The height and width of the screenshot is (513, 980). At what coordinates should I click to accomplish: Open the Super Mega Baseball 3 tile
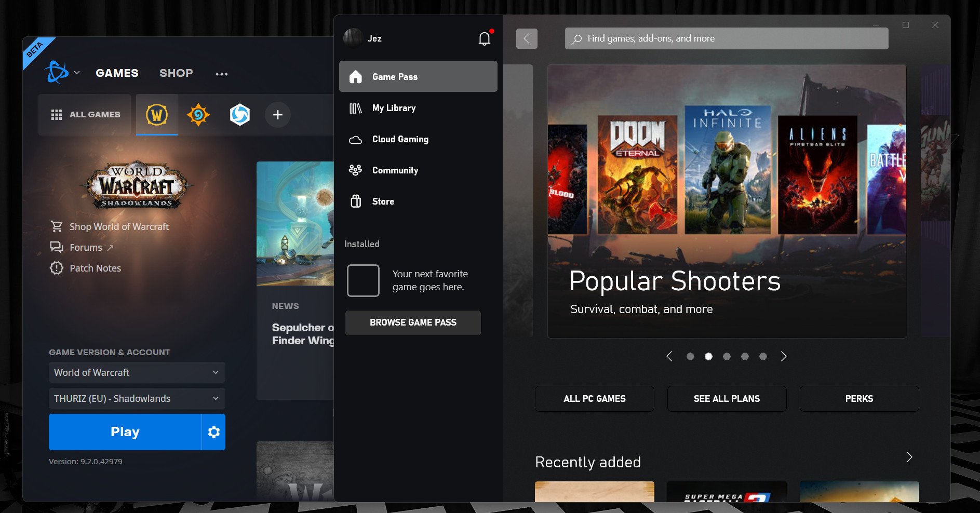(x=727, y=492)
